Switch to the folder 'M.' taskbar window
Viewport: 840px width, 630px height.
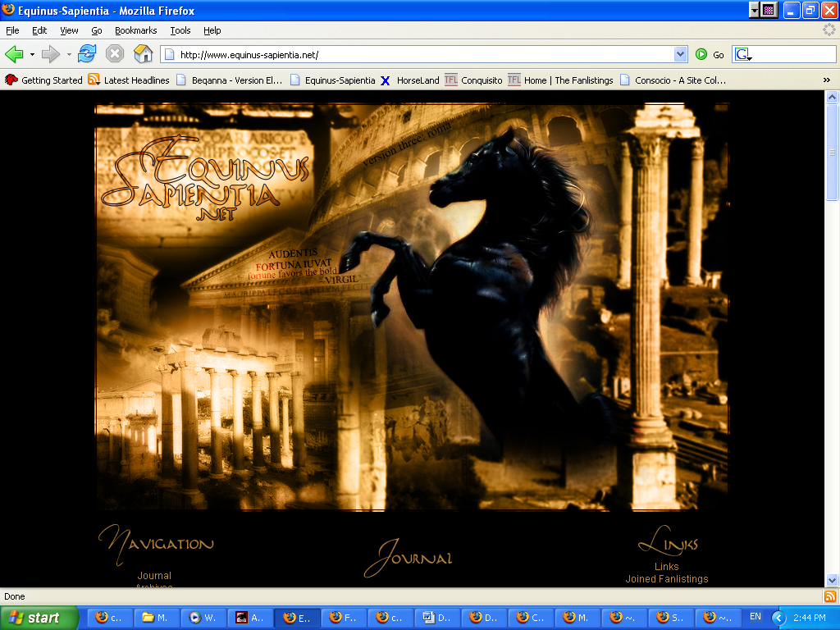click(x=157, y=618)
